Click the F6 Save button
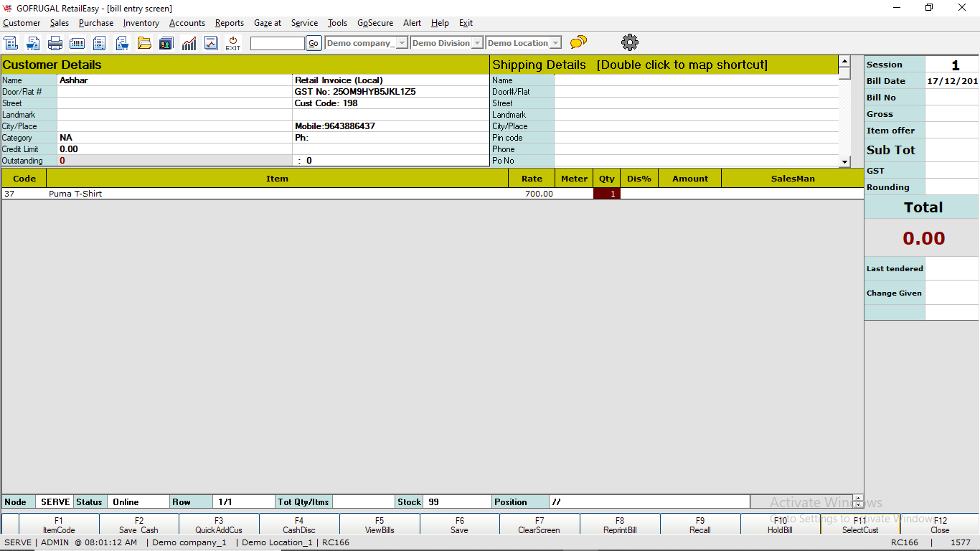The height and width of the screenshot is (551, 980). point(459,525)
